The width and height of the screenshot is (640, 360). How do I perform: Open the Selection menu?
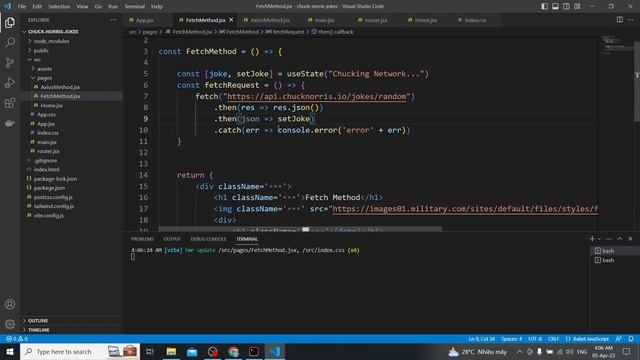click(x=59, y=7)
